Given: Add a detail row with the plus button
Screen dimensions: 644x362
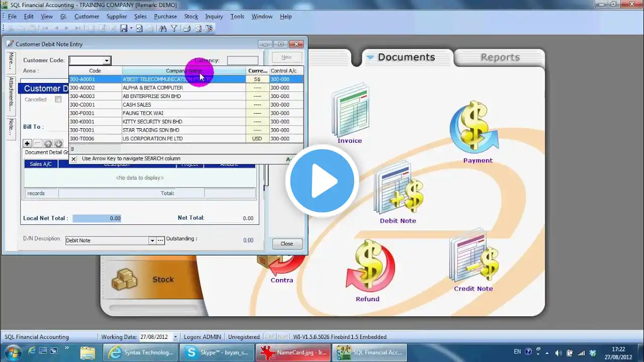Looking at the screenshot, I should [x=28, y=144].
